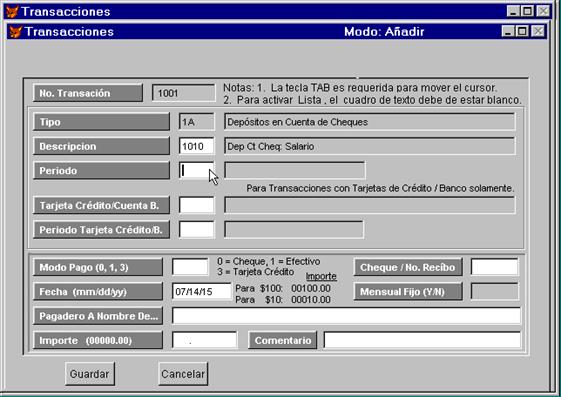This screenshot has width=561, height=397.
Task: Click the Pagadero A Nombre De text field
Action: click(346, 316)
